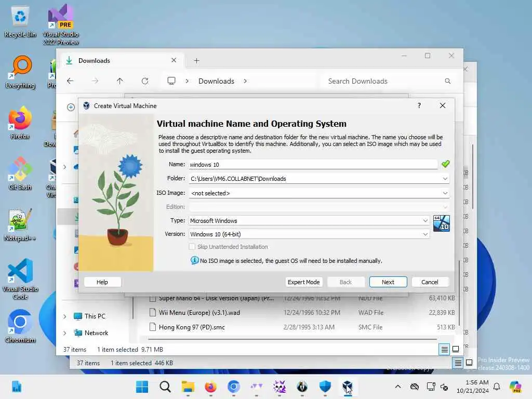The width and height of the screenshot is (532, 399).
Task: Select the Downloads tab in Explorer
Action: [x=122, y=61]
